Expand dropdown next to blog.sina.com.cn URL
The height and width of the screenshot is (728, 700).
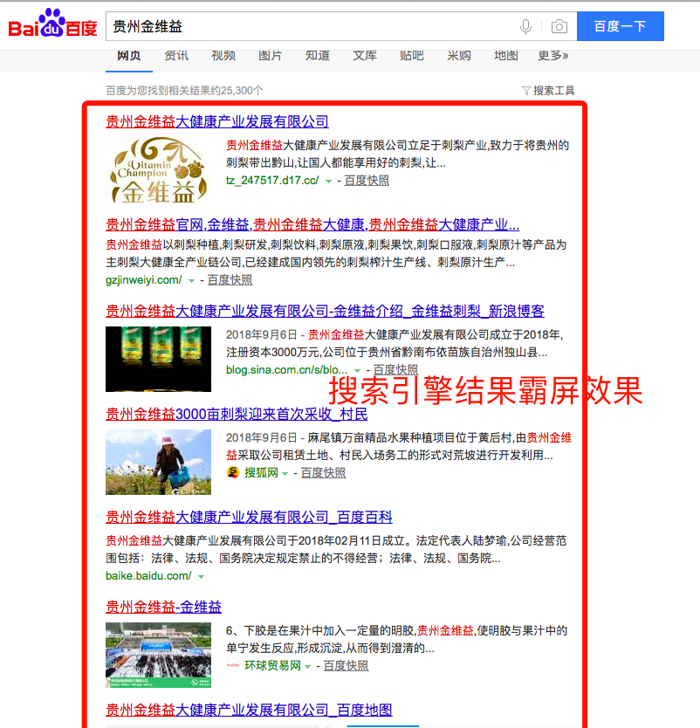tap(358, 370)
